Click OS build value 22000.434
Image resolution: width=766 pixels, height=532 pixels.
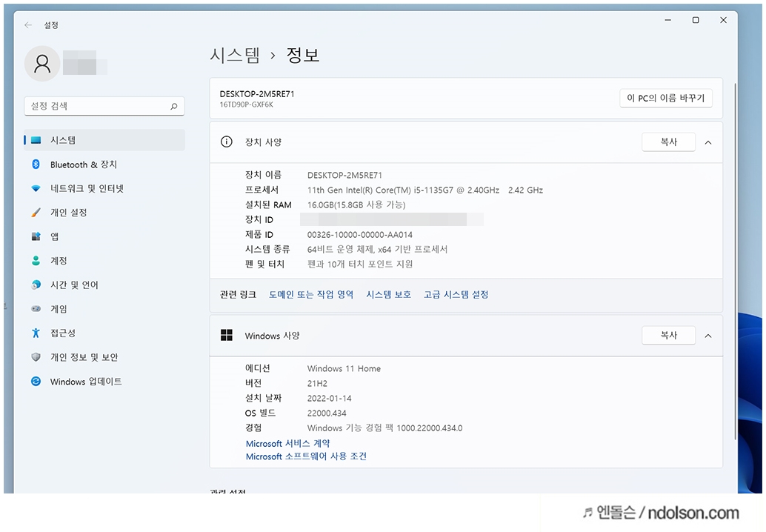pyautogui.click(x=327, y=413)
